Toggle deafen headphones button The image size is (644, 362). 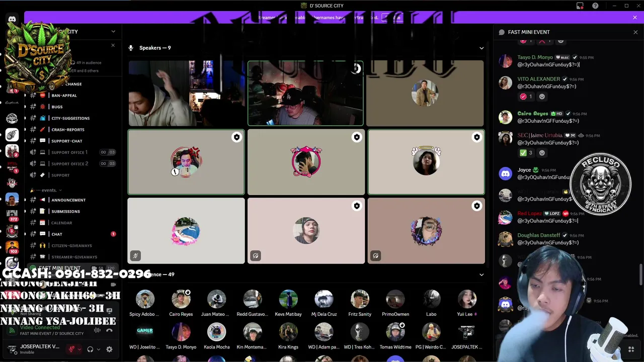coord(90,349)
